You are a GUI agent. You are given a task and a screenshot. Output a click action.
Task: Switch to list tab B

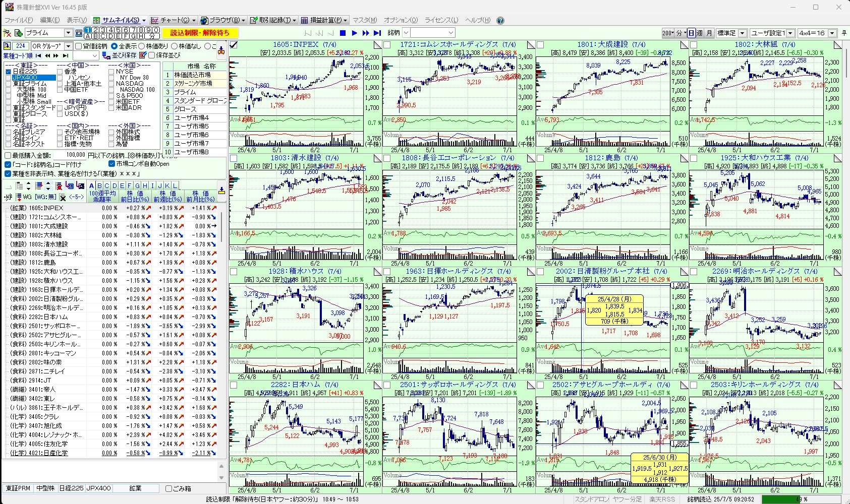coord(99,185)
